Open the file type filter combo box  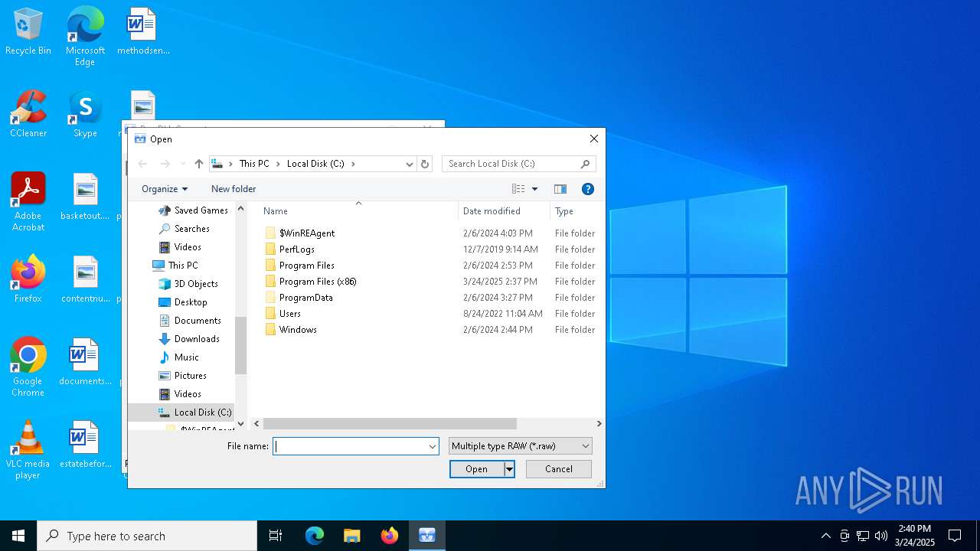(521, 446)
